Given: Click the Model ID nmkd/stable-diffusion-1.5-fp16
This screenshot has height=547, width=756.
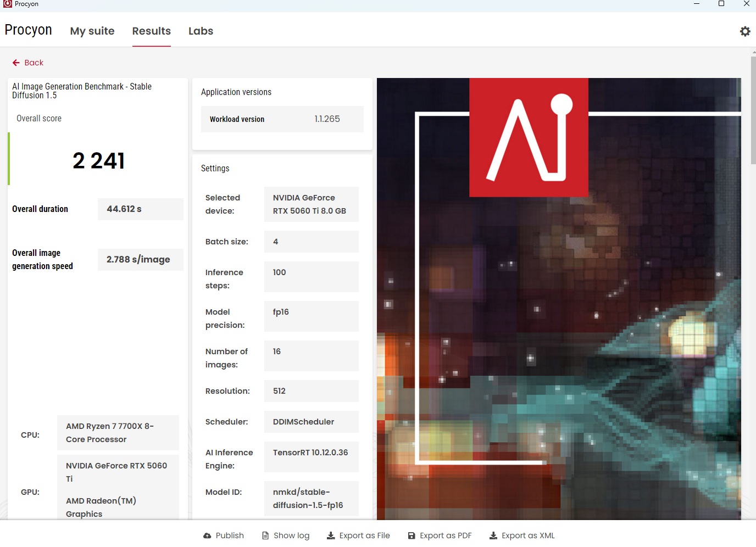Looking at the screenshot, I should pos(312,499).
